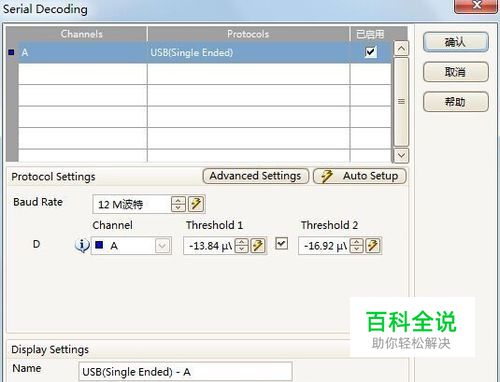Click the scroll-down arrow of the channel list
This screenshot has width=500, height=382.
(401, 155)
